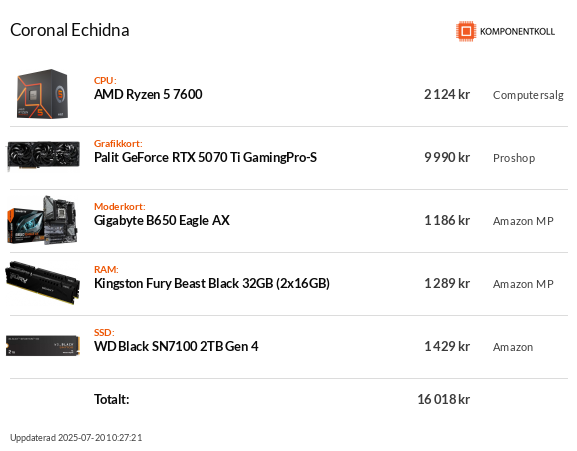Open the Gigabyte B650 Eagle AX motherboard image
The width and height of the screenshot is (577, 451).
tap(42, 220)
